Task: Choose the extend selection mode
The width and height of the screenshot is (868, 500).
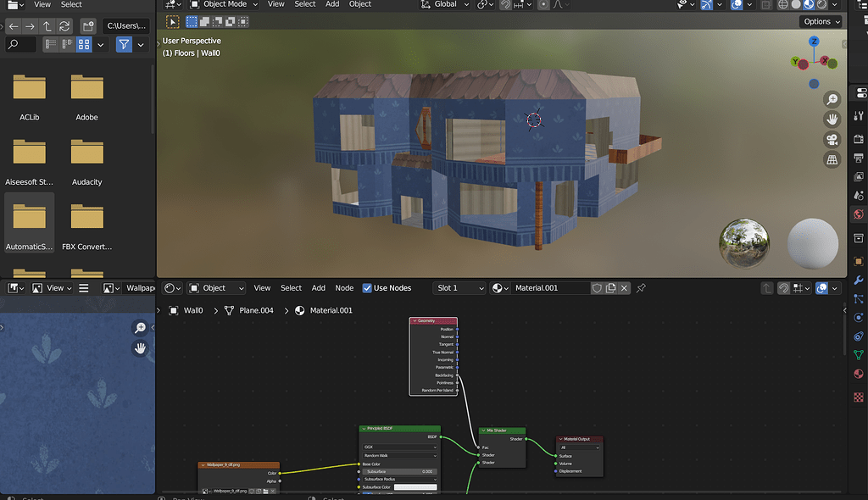Action: pos(204,22)
